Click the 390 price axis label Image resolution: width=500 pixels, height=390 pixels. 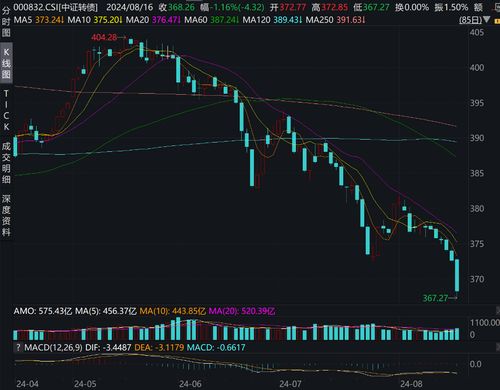pyautogui.click(x=477, y=138)
